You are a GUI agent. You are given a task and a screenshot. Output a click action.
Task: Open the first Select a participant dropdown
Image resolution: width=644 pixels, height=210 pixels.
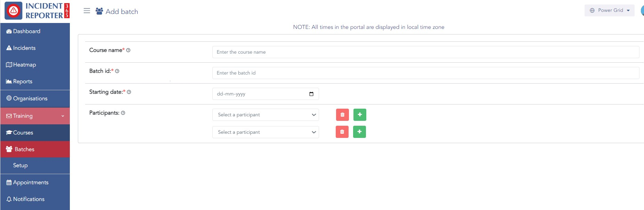(x=266, y=115)
